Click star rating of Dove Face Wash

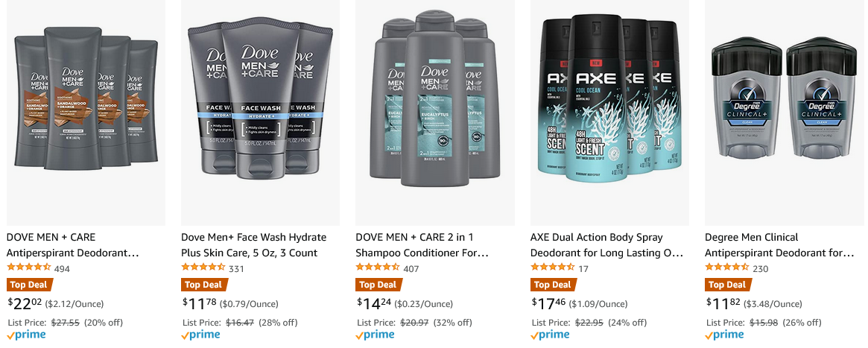click(203, 268)
